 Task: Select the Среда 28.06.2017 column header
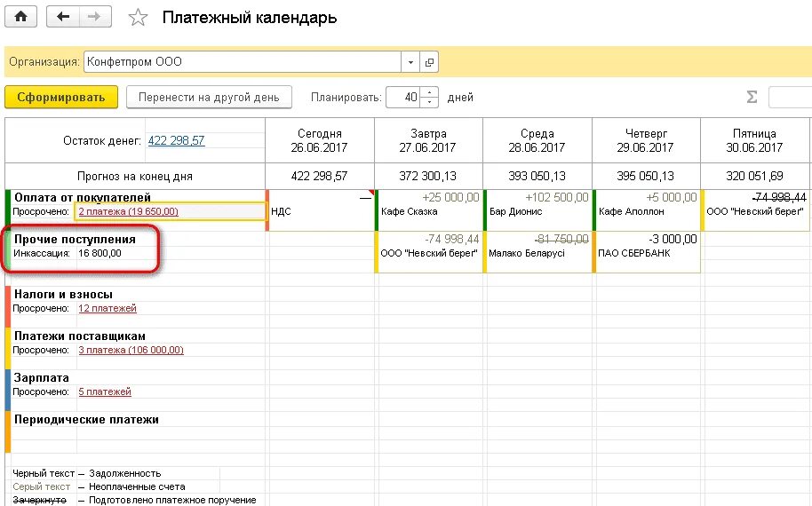pyautogui.click(x=537, y=140)
